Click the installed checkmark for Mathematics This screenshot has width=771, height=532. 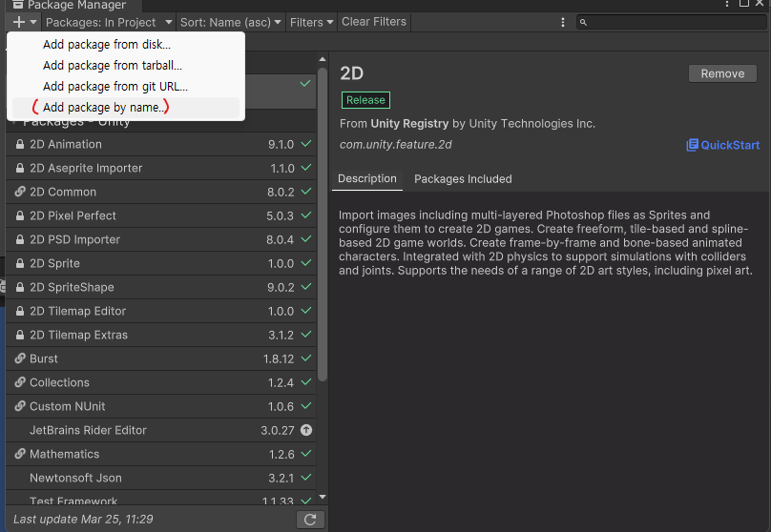(x=306, y=454)
